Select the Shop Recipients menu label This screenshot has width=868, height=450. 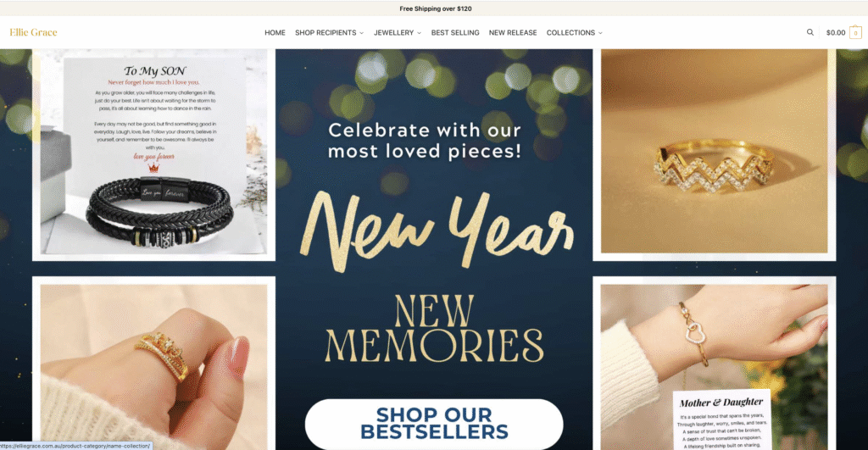point(325,33)
